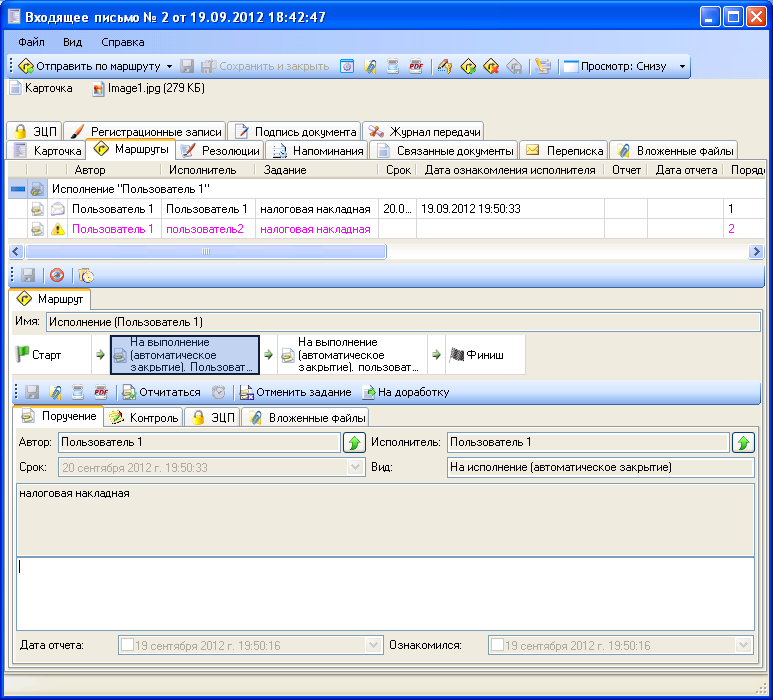Collapse the Исполнение "Пользователь 1" group

pyautogui.click(x=17, y=188)
